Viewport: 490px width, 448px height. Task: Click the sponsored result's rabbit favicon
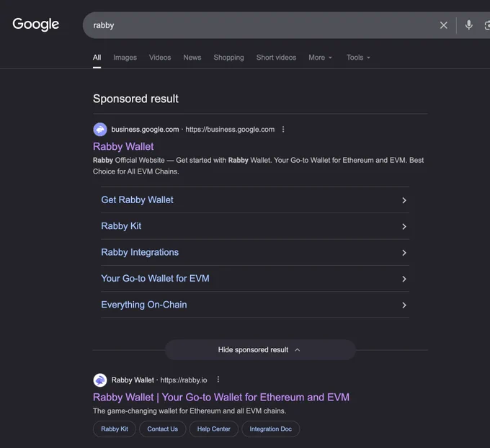pos(100,130)
